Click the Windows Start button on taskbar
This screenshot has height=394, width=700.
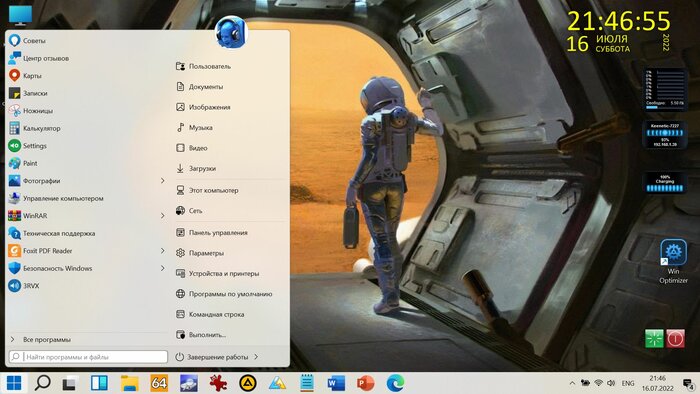(14, 383)
